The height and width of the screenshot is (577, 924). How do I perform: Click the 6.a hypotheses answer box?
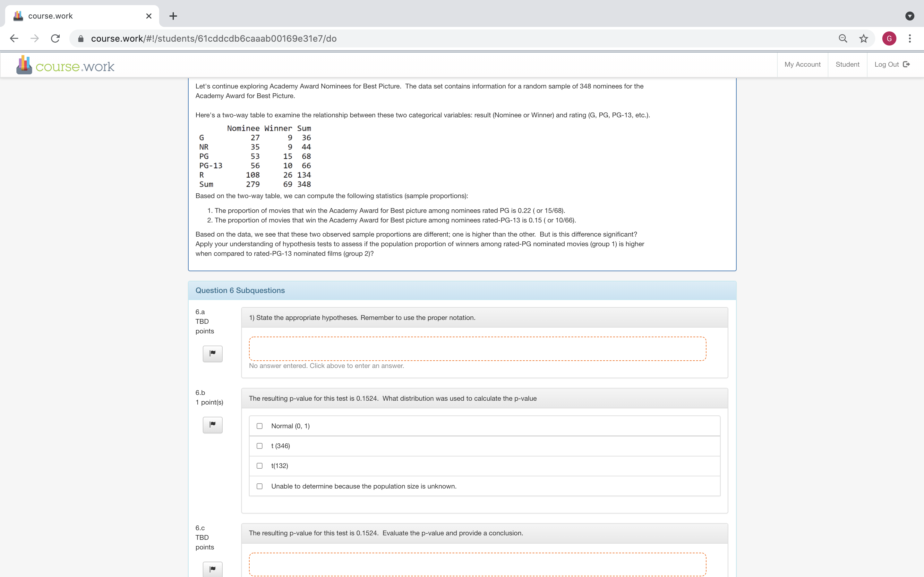[x=477, y=348]
